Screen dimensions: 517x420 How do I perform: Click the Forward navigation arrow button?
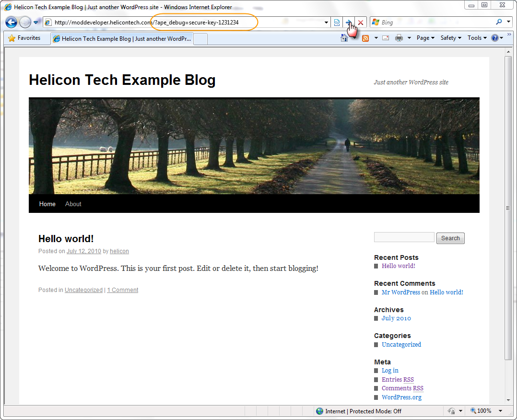tap(25, 23)
